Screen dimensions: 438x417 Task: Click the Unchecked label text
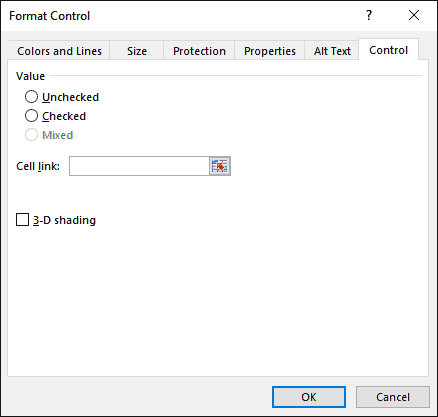click(x=70, y=97)
